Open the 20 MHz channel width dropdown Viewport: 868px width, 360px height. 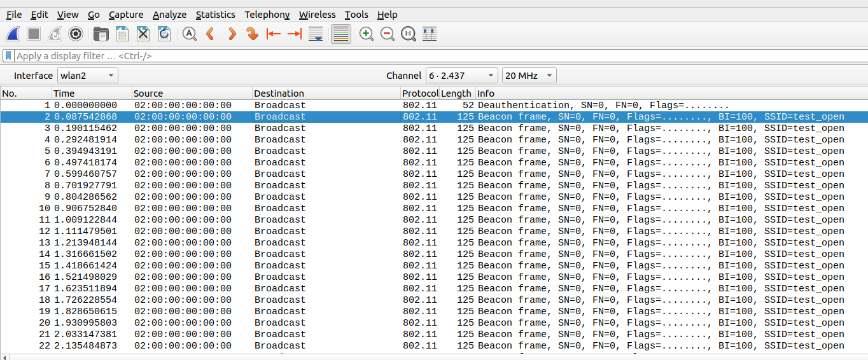coord(529,76)
